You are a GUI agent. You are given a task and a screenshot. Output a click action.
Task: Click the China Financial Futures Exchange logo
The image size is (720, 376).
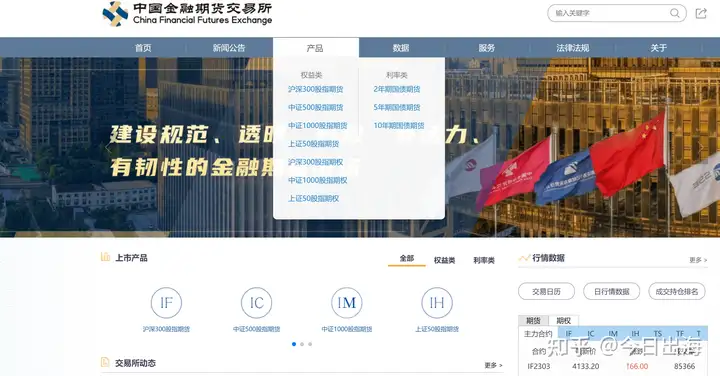click(x=187, y=14)
